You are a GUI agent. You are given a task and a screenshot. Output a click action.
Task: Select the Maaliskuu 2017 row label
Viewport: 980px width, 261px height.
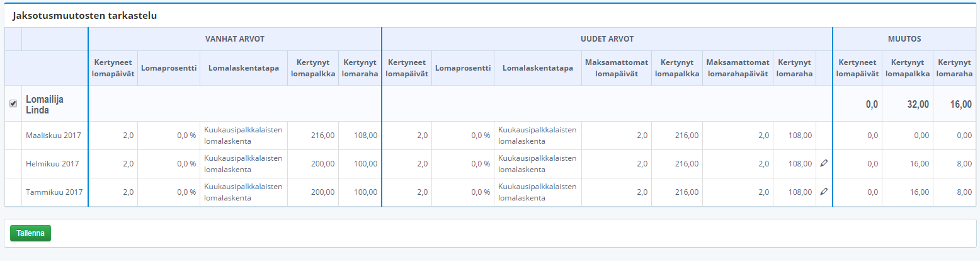click(54, 136)
